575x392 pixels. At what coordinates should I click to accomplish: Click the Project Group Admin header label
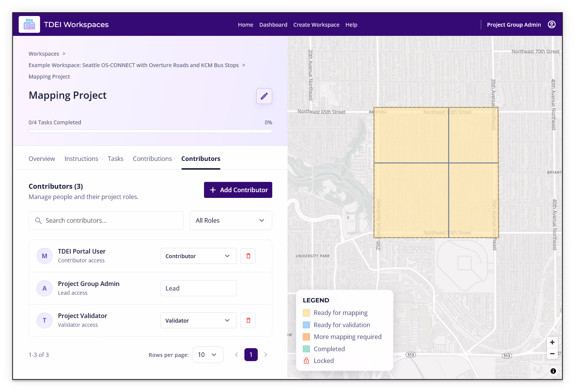coord(514,25)
